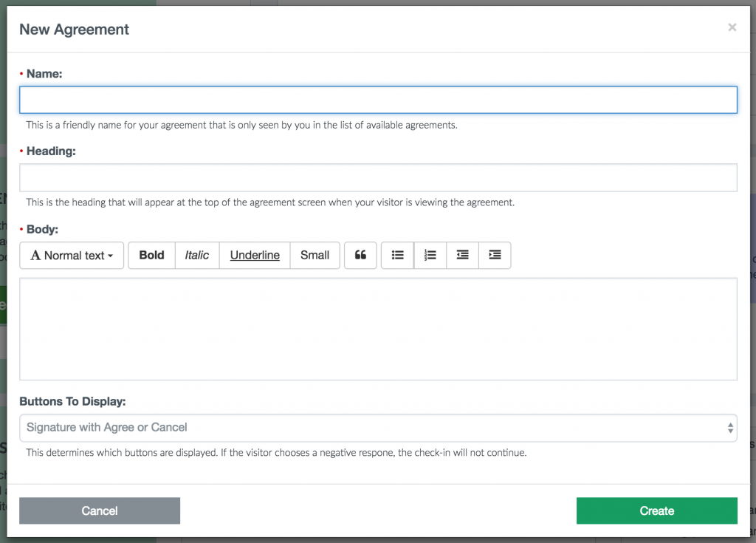756x543 pixels.
Task: Insert an ordered numbered list
Action: pos(430,255)
